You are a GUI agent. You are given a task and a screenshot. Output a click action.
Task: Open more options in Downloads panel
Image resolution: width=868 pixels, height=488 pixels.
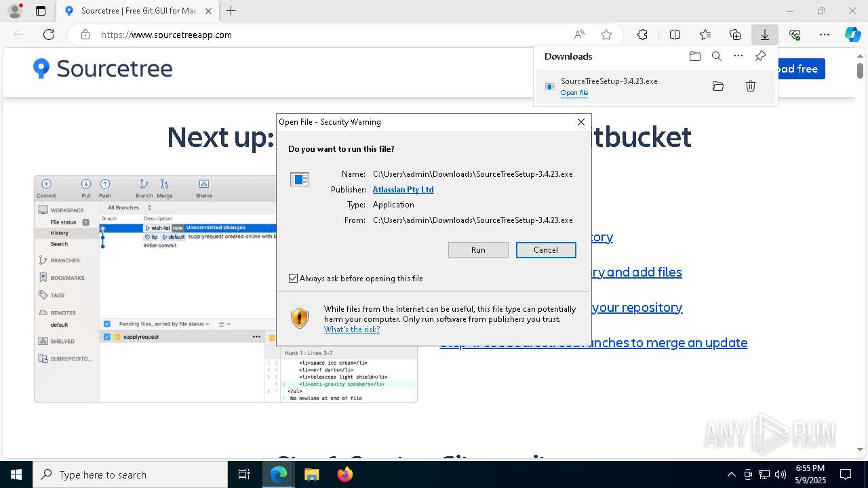738,56
